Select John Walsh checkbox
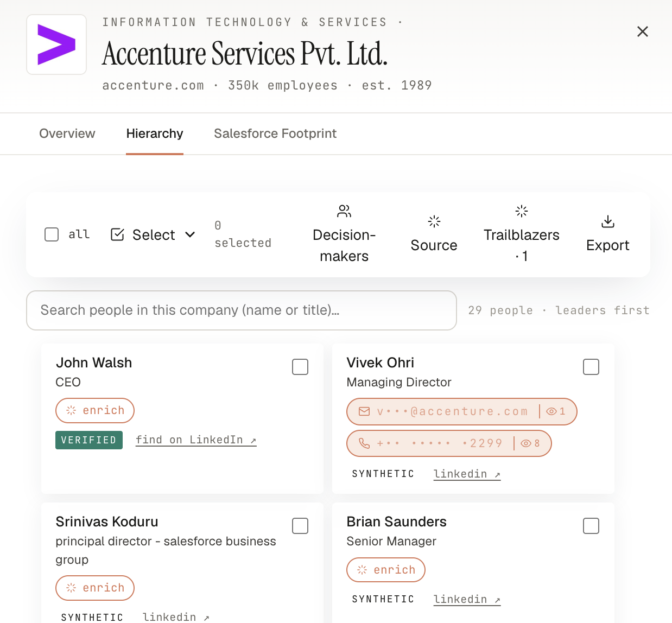672x623 pixels. click(300, 367)
